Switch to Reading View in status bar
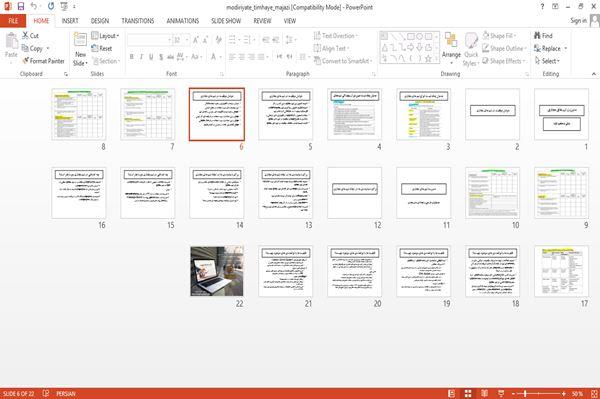600x399 pixels. click(x=484, y=393)
